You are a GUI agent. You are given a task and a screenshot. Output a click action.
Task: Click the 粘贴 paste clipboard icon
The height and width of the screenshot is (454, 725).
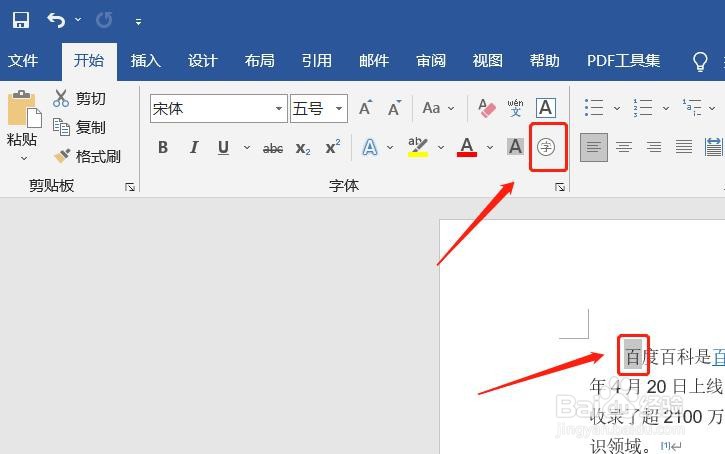[23, 109]
